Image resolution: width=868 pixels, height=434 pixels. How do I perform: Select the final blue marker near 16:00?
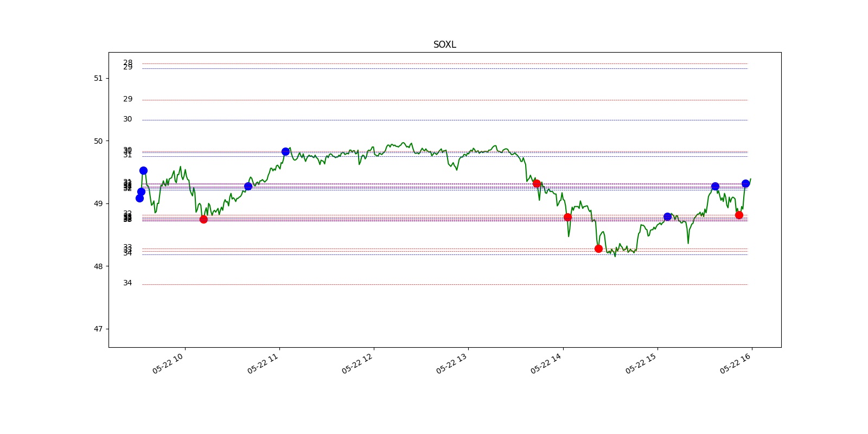[745, 183]
